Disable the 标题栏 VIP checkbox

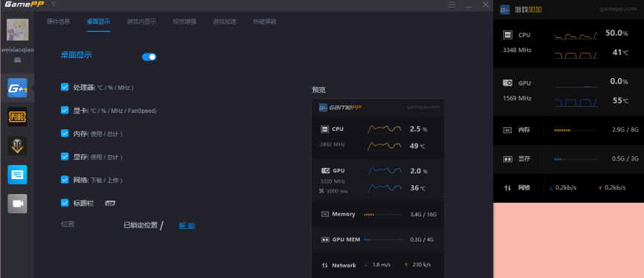pos(65,202)
